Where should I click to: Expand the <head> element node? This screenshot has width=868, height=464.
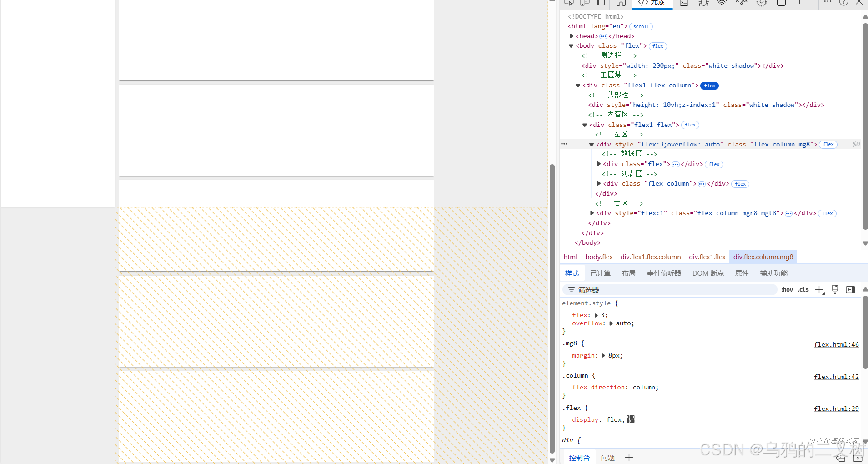click(x=572, y=36)
